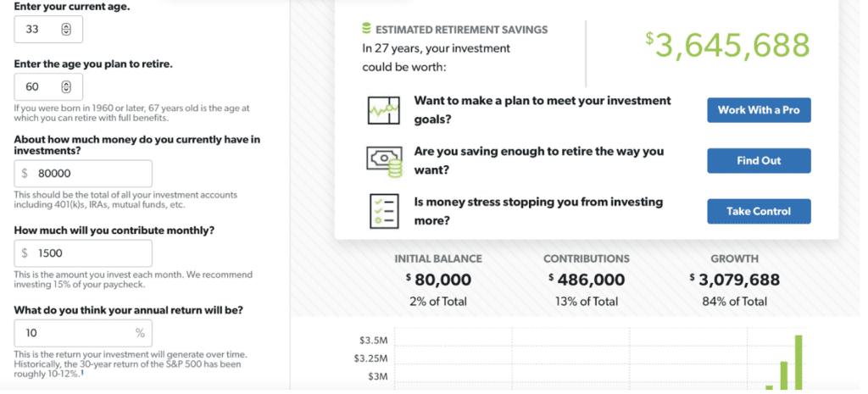Click the retirement age stepper icon
Image resolution: width=868 pixels, height=394 pixels.
[x=66, y=87]
